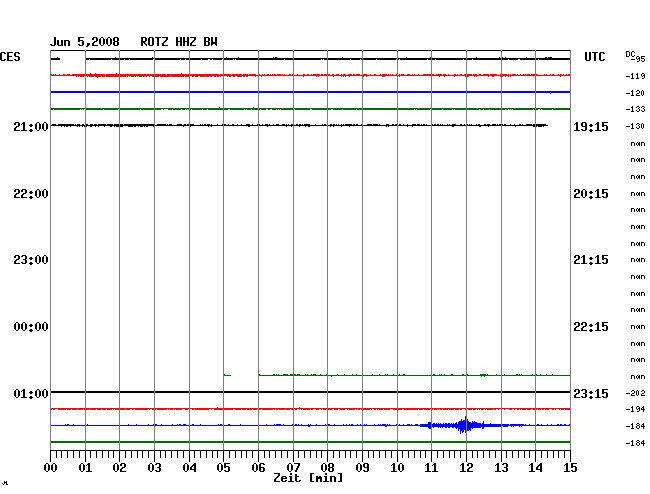Click minute tick label "12"
The image size is (650, 494).
tap(466, 468)
